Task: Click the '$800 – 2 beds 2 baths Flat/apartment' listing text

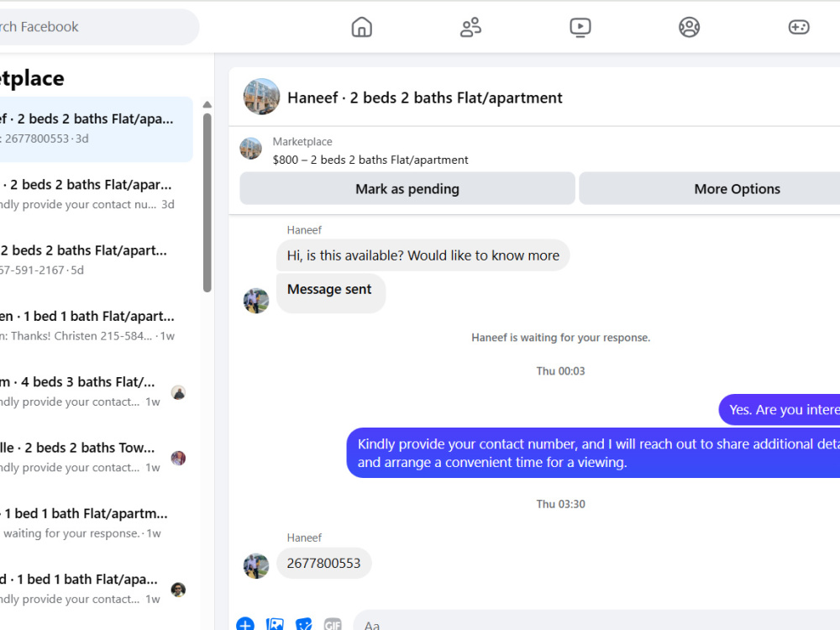Action: pyautogui.click(x=370, y=160)
